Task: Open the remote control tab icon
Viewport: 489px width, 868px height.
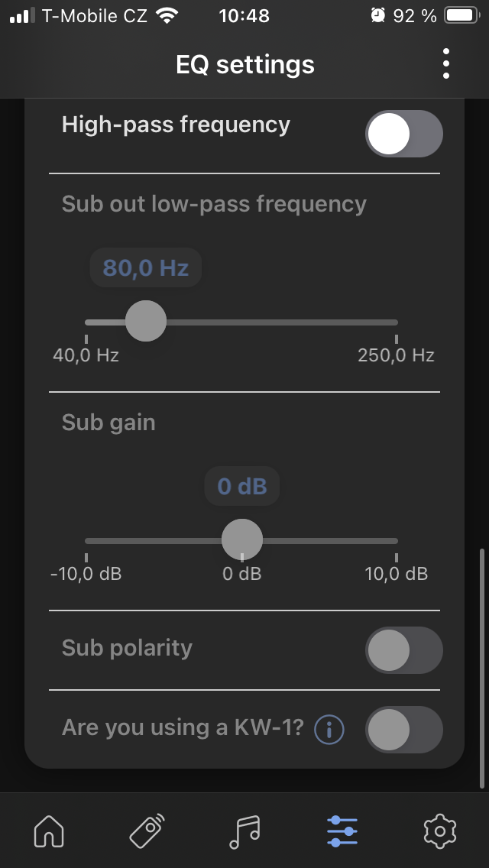Action: pyautogui.click(x=147, y=831)
